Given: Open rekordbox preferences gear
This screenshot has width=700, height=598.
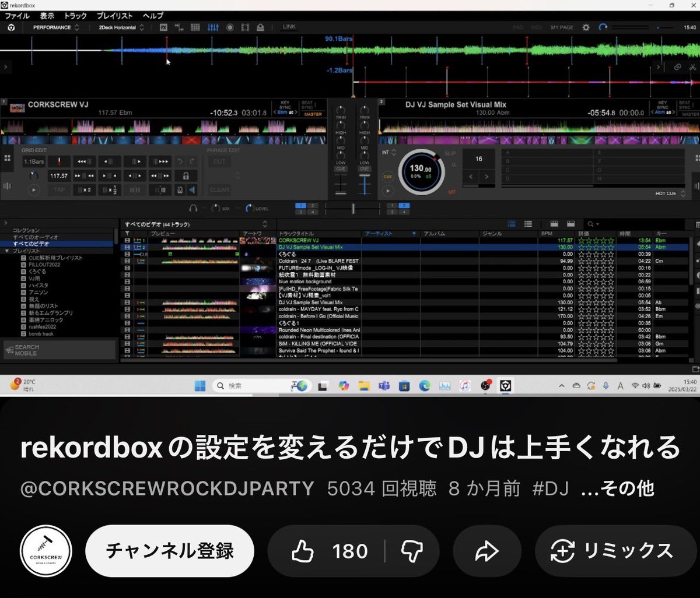Looking at the screenshot, I should pyautogui.click(x=586, y=27).
